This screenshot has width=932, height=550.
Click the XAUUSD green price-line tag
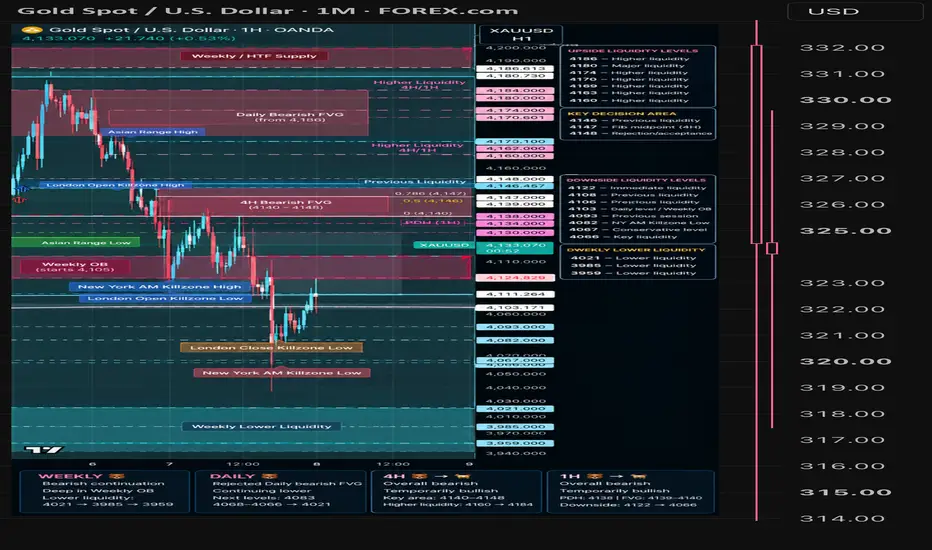pyautogui.click(x=444, y=245)
